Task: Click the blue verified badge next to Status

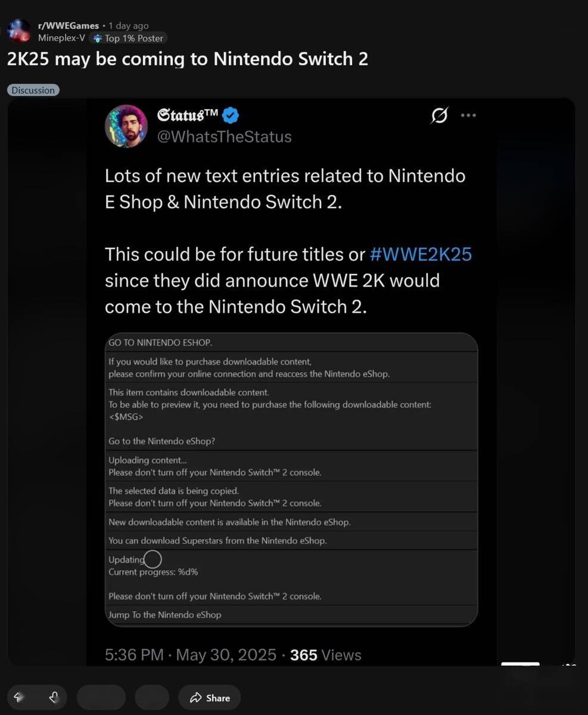Action: (231, 115)
